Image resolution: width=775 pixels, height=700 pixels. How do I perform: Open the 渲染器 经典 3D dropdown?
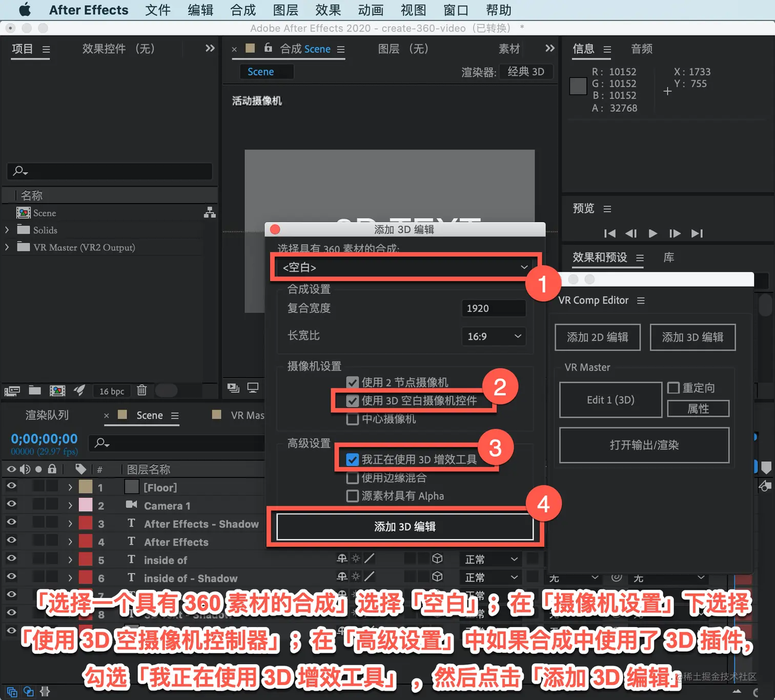pos(526,71)
